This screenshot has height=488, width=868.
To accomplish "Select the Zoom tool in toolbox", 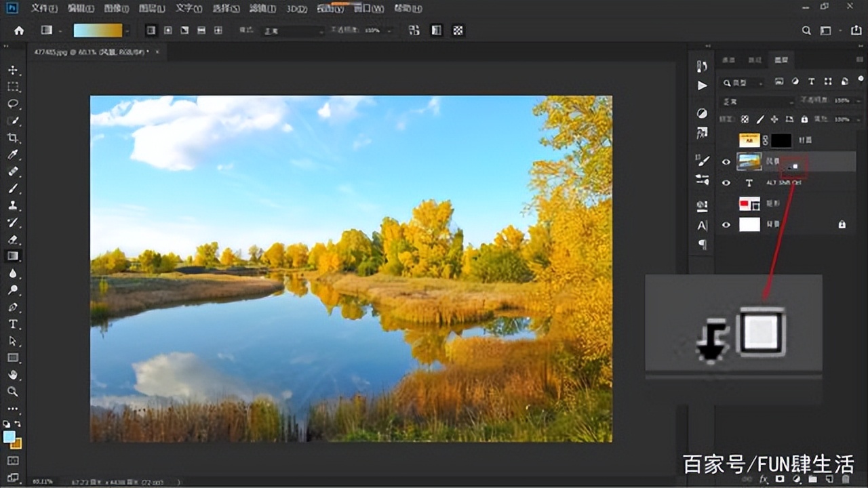I will tap(13, 392).
